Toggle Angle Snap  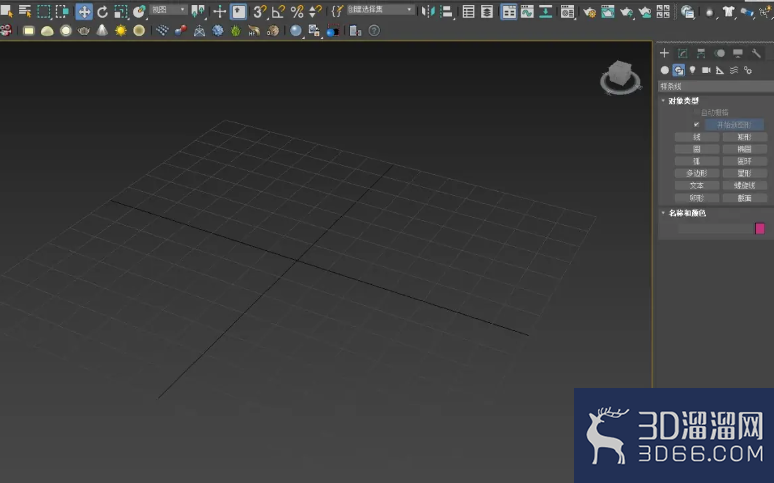point(278,11)
